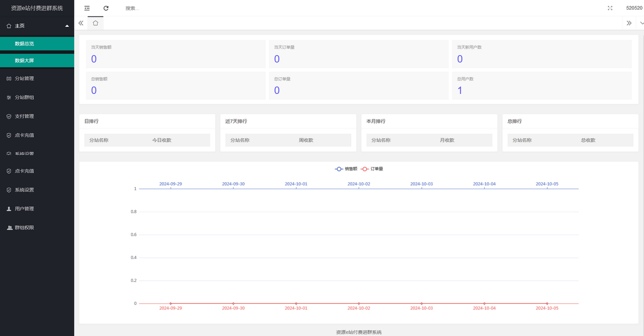Toggle 订单量 series in chart legend
Screen dimensions: 644x336
tap(372, 169)
